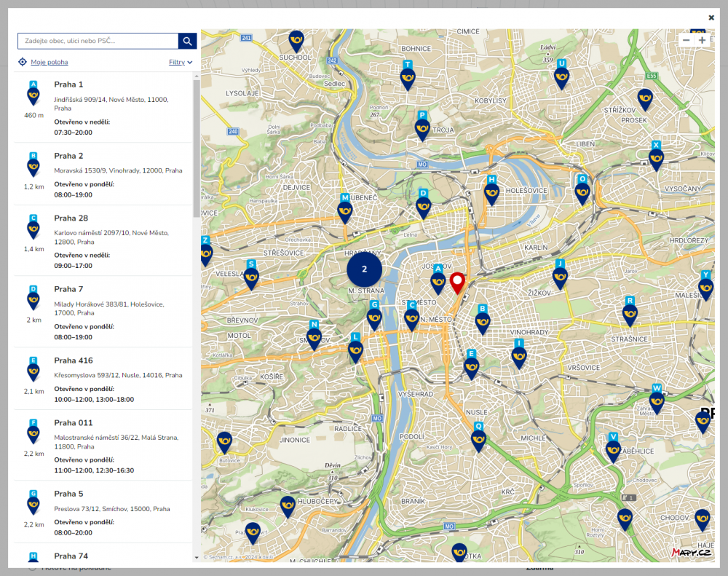Select Praha 2 in the branch list
Screen dimensions: 728x576
click(x=103, y=174)
